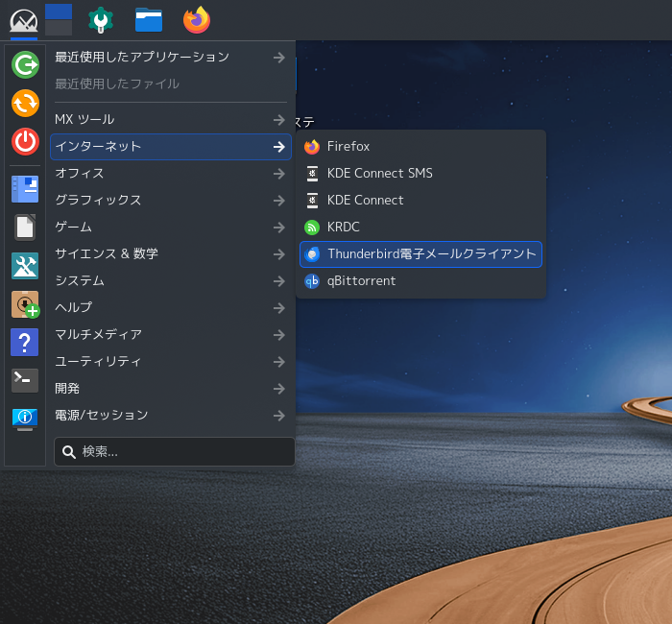
Task: Click the green logout icon in sidebar
Action: 25,65
